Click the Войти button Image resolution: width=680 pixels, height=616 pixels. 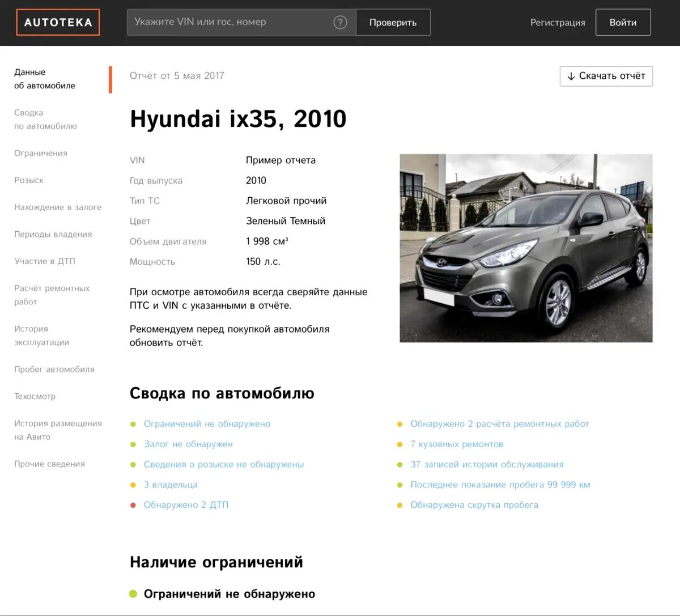pyautogui.click(x=623, y=23)
